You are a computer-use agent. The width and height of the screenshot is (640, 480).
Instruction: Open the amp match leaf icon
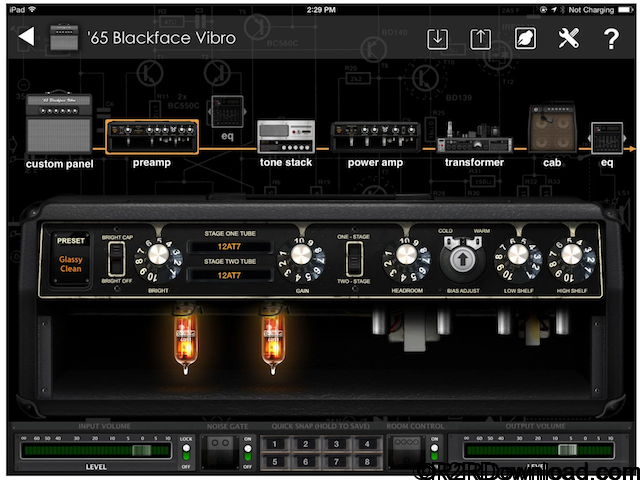(525, 38)
